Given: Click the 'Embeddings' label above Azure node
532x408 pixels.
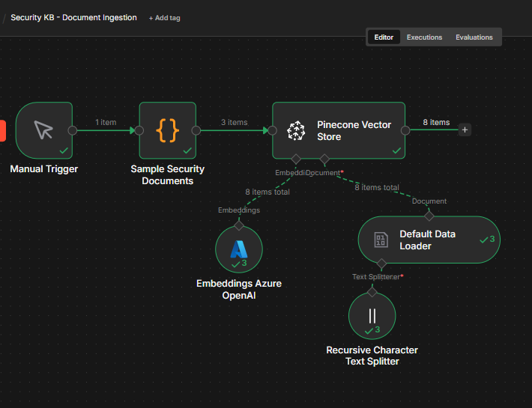Looking at the screenshot, I should [239, 210].
